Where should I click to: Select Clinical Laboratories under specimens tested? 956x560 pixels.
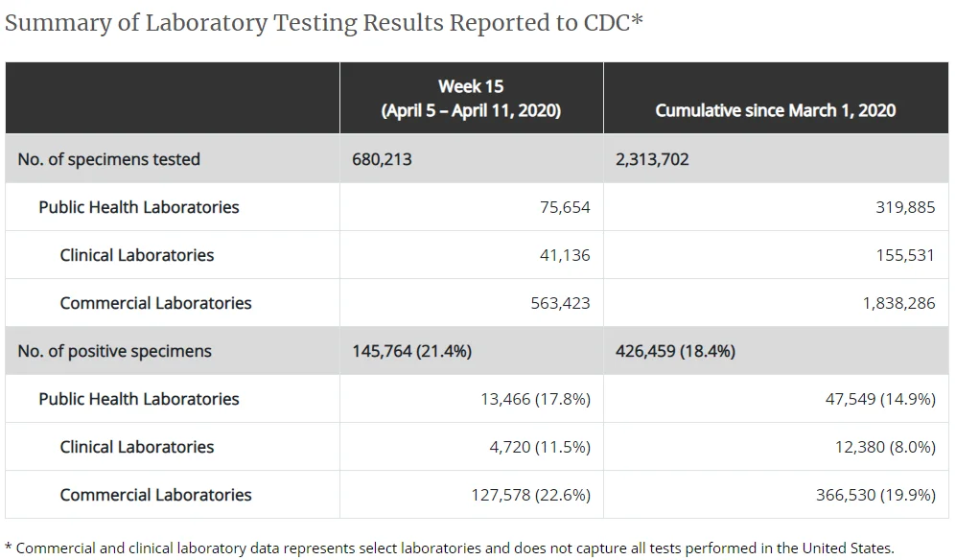136,255
